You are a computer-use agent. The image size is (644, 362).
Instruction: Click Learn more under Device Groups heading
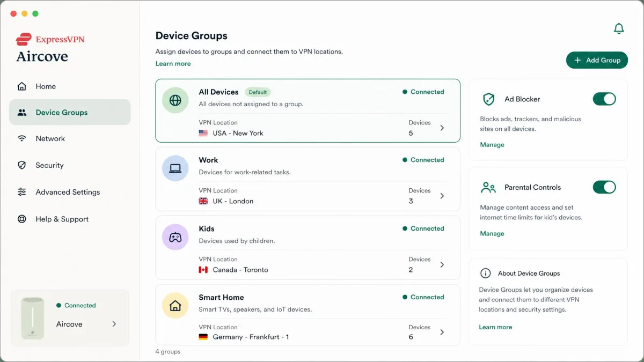pyautogui.click(x=173, y=64)
